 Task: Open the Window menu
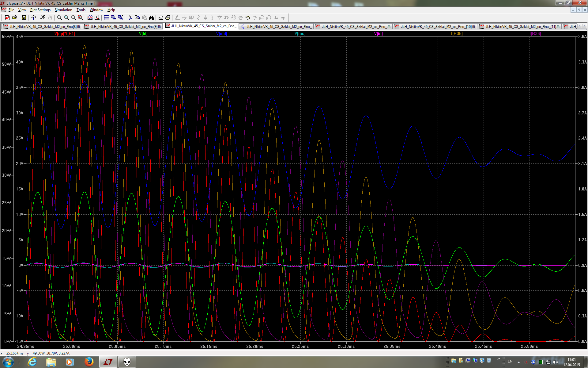(96, 10)
